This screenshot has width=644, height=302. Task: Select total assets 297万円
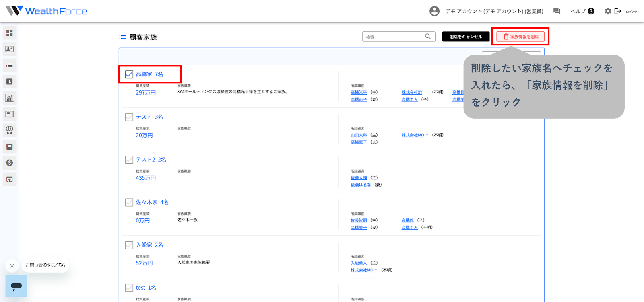(x=146, y=92)
